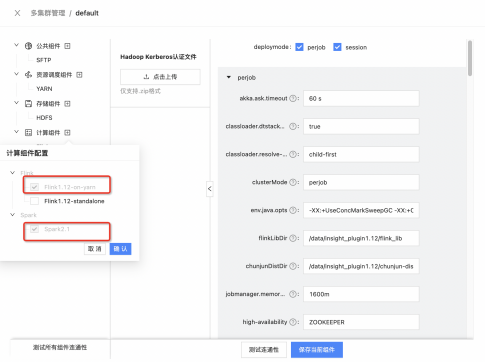The width and height of the screenshot is (485, 362).
Task: Collapse the 计算组件 tree group
Action: pyautogui.click(x=16, y=132)
